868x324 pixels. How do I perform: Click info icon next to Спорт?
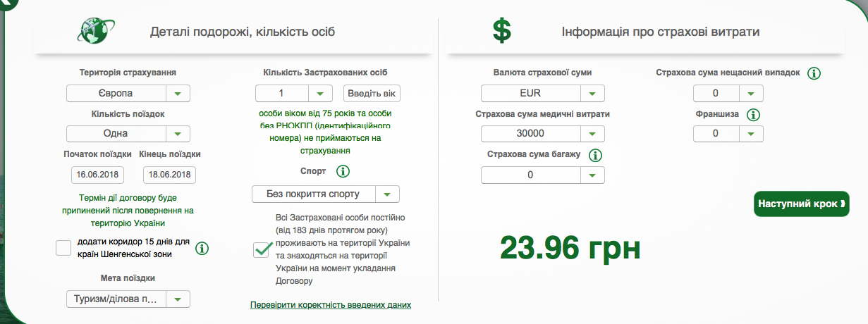pos(343,171)
